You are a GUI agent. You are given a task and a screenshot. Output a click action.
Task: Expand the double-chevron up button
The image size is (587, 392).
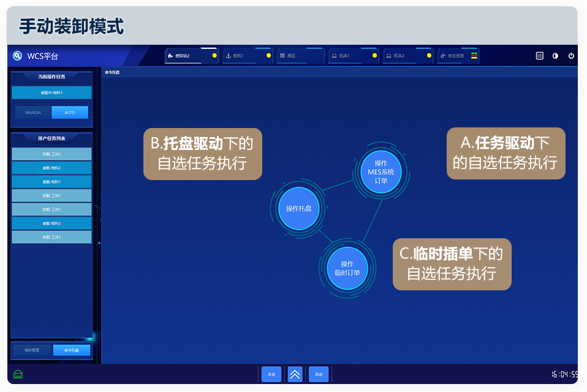pos(295,374)
